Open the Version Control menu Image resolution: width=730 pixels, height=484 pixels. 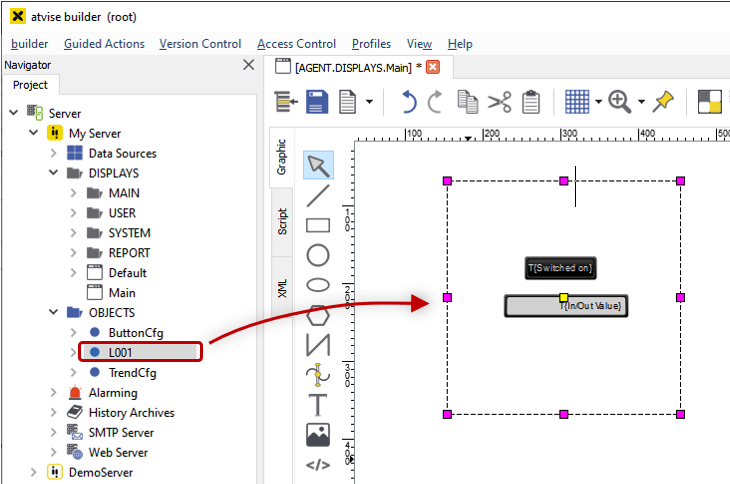200,44
